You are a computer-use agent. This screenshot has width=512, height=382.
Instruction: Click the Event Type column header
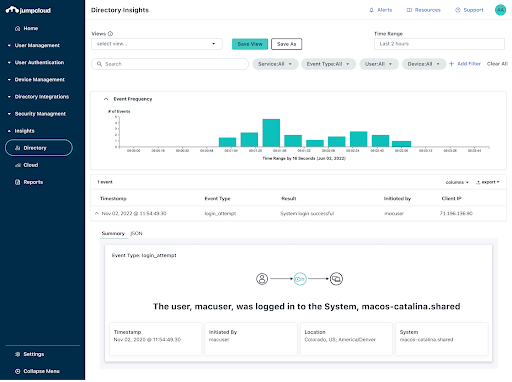tap(217, 199)
